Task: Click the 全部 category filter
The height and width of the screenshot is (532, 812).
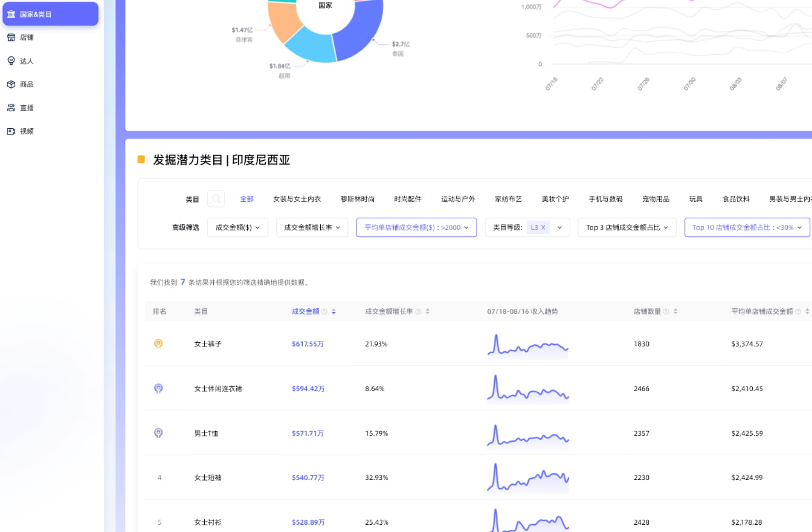Action: 246,198
